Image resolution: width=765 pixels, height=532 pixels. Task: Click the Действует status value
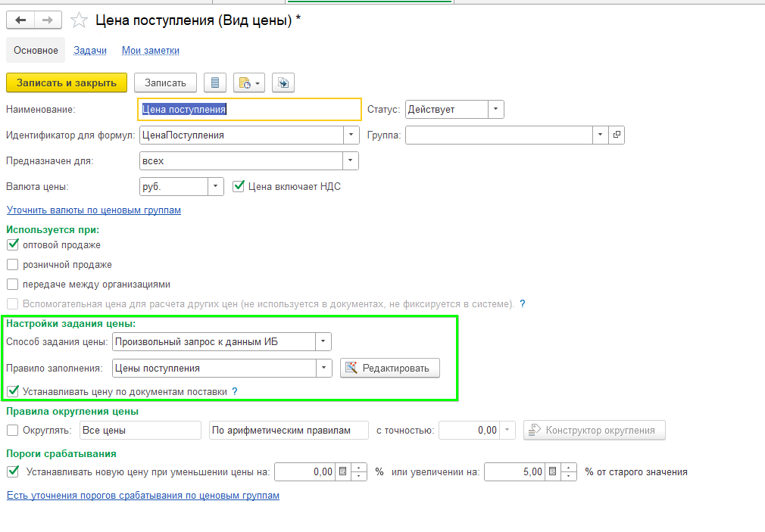coord(431,110)
